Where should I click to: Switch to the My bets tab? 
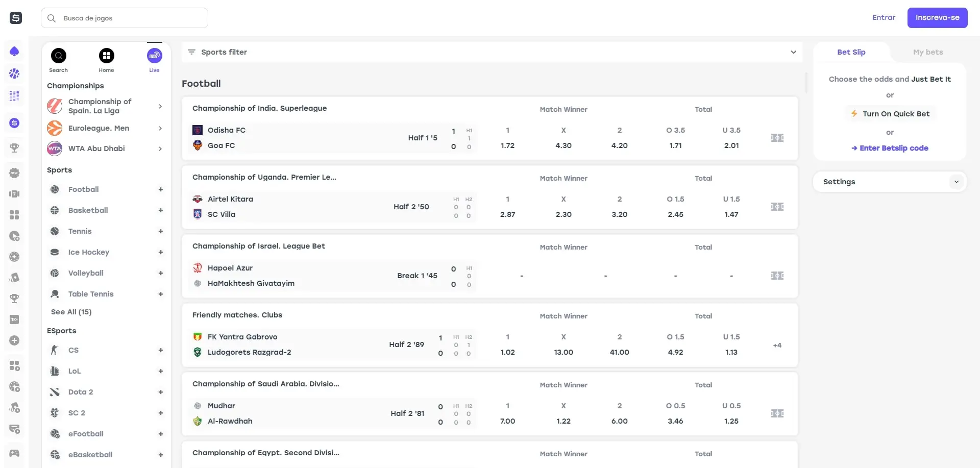coord(927,52)
